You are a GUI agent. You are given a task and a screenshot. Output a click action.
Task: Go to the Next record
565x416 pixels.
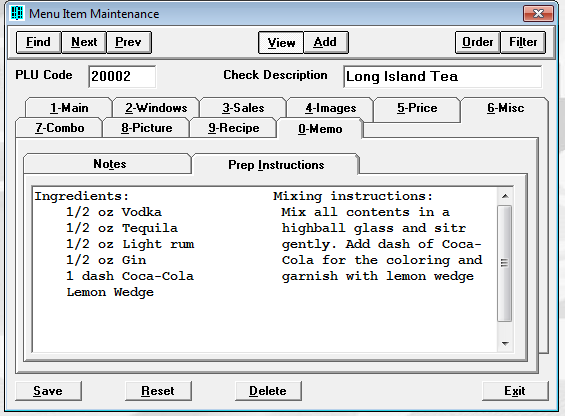coord(84,42)
